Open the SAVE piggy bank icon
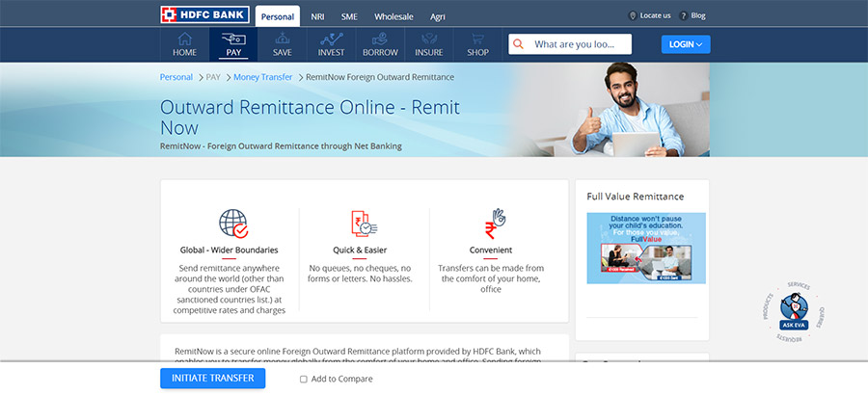This screenshot has height=395, width=868. pos(283,39)
